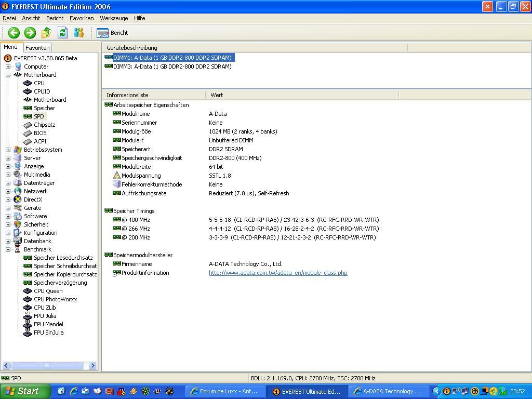
Task: Switch to the Menü tab
Action: [x=11, y=47]
